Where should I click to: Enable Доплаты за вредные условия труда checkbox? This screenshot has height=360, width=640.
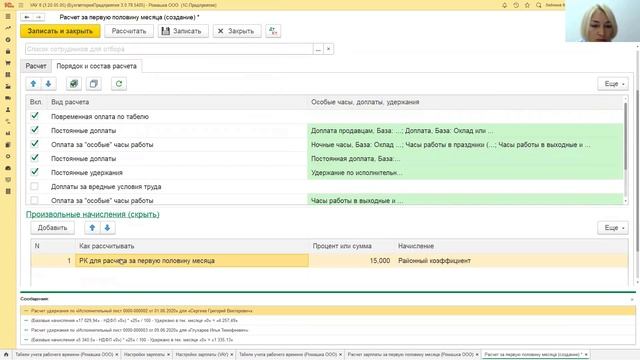35,186
